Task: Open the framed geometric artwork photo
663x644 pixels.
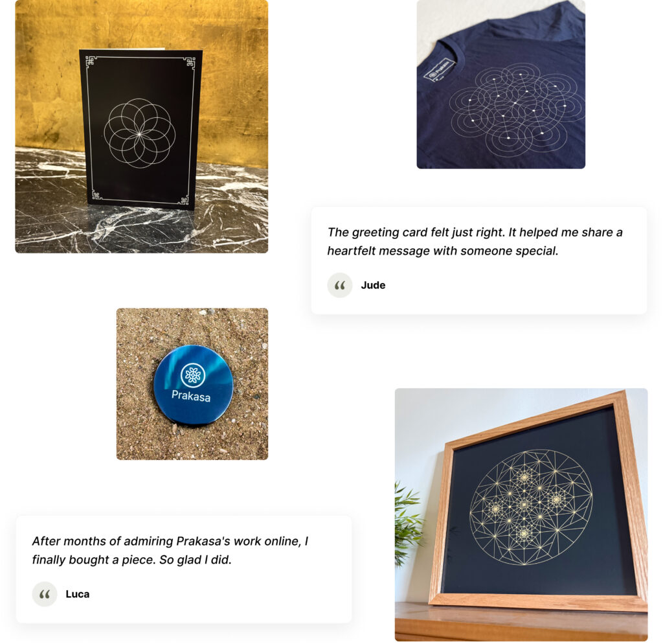Action: pyautogui.click(x=521, y=514)
